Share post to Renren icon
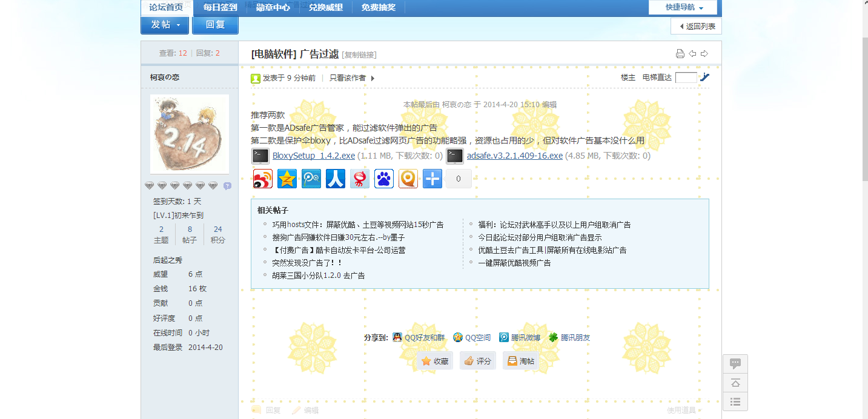This screenshot has width=868, height=419. click(x=336, y=179)
